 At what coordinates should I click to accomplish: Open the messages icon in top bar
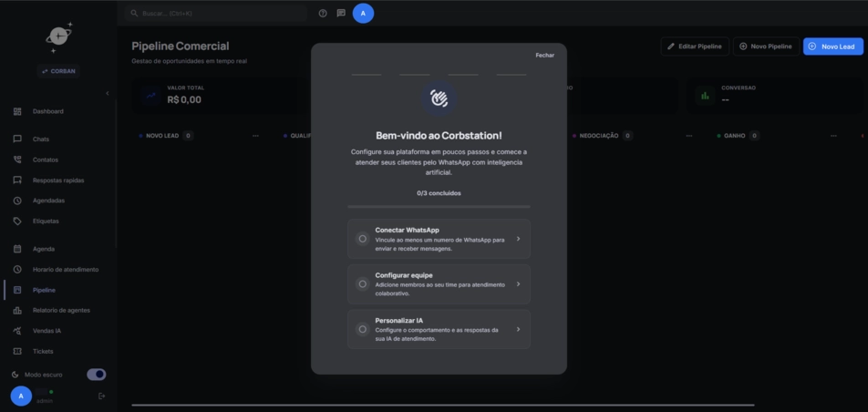(341, 14)
